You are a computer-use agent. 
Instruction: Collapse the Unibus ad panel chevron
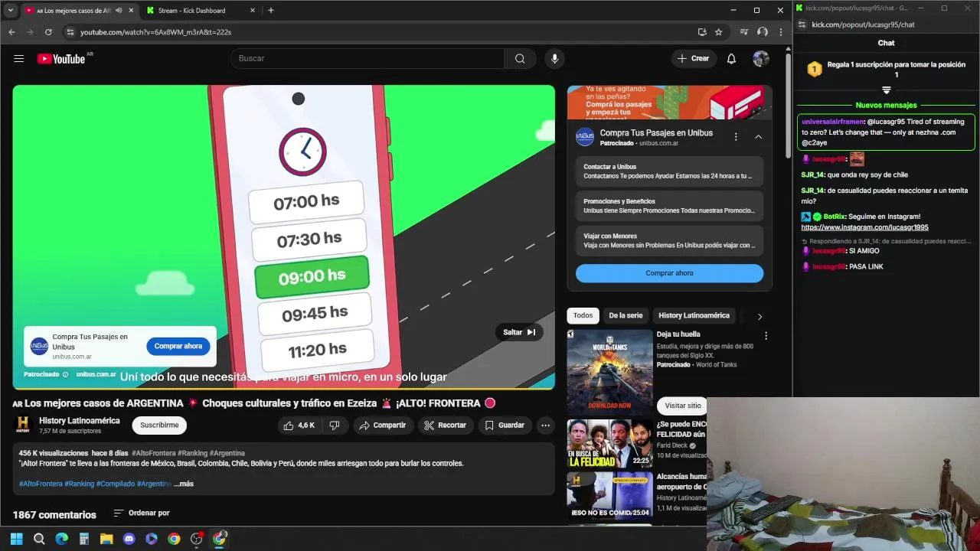click(758, 137)
